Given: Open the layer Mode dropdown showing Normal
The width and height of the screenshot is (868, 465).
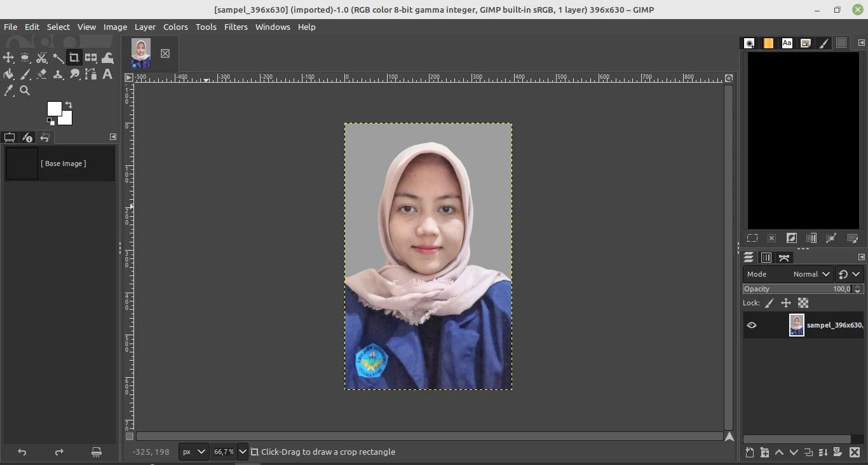Looking at the screenshot, I should pos(788,274).
